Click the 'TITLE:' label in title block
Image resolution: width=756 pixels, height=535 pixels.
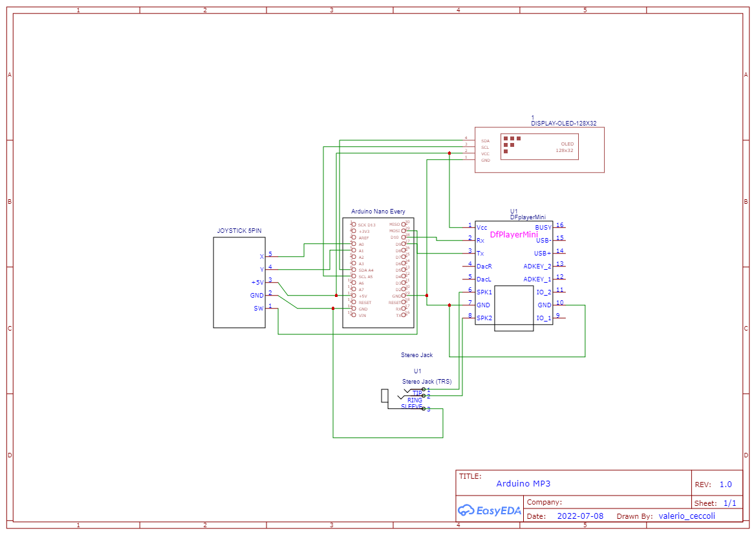click(x=470, y=476)
